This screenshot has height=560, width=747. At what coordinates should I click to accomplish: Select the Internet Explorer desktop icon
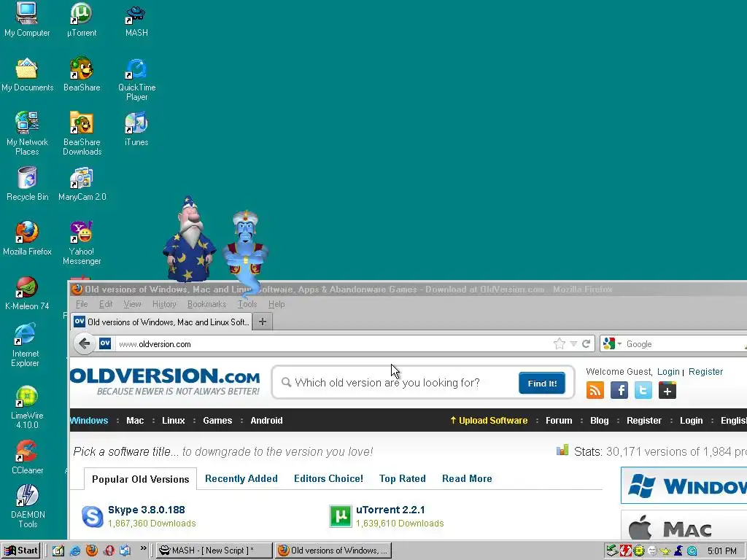(x=26, y=345)
